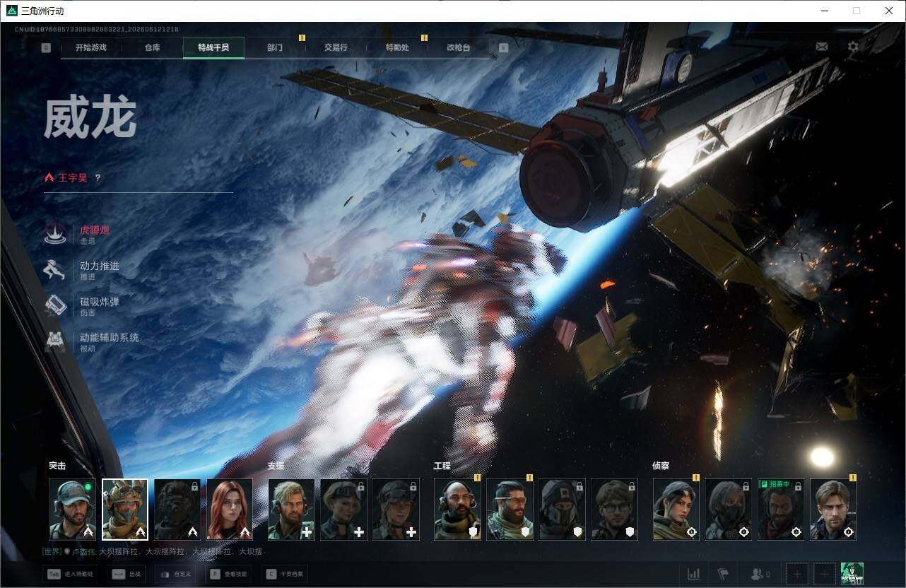Viewport: 906px width, 588px height.
Task: Click the question mark beside 王宇昊
Action: [98, 178]
